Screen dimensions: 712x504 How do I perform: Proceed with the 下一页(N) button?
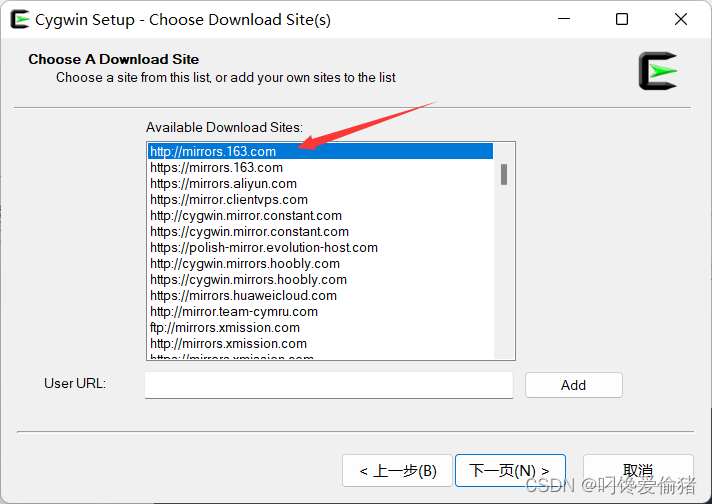[x=510, y=470]
